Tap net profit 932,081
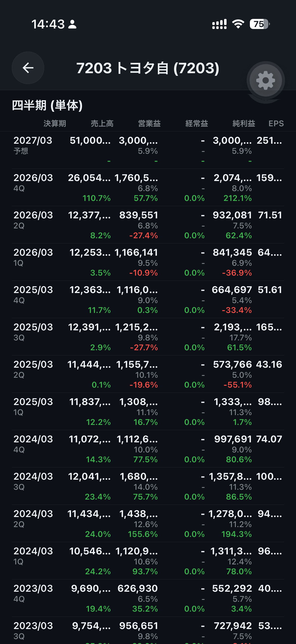Viewport: 296px width, 644px height. (232, 215)
